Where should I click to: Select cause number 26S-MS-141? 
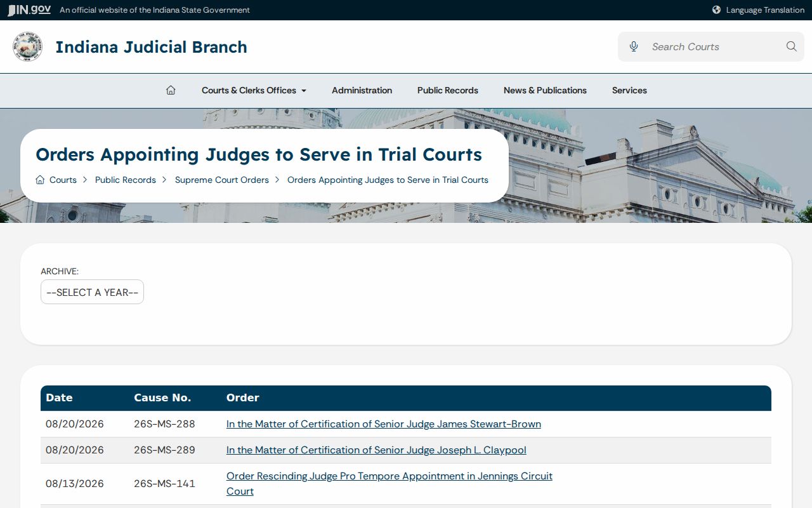tap(164, 484)
